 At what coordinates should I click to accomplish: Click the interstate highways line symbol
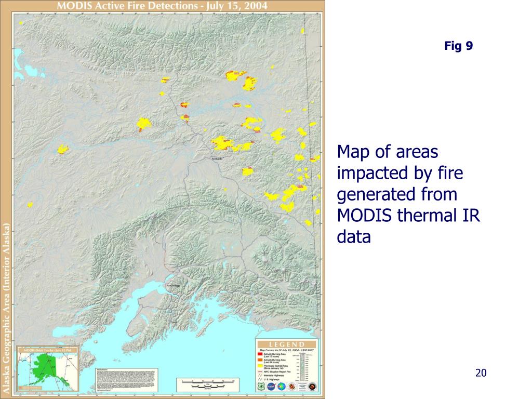(x=260, y=376)
